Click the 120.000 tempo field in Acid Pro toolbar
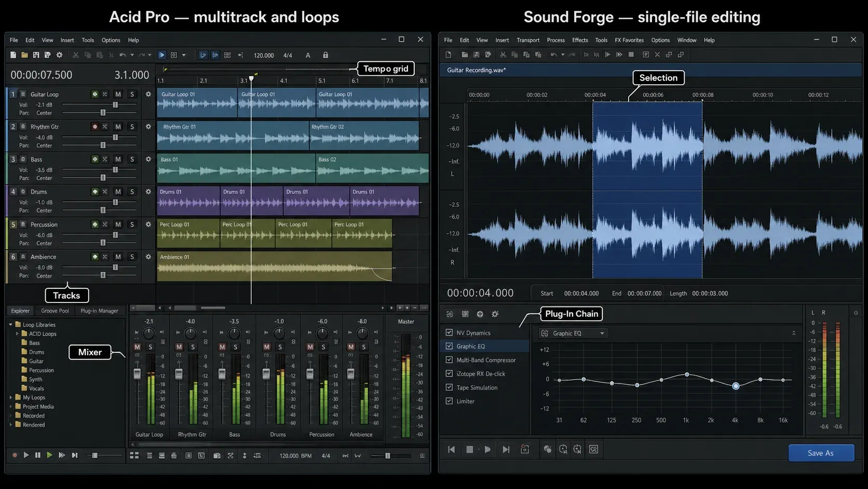868x489 pixels. pyautogui.click(x=264, y=55)
